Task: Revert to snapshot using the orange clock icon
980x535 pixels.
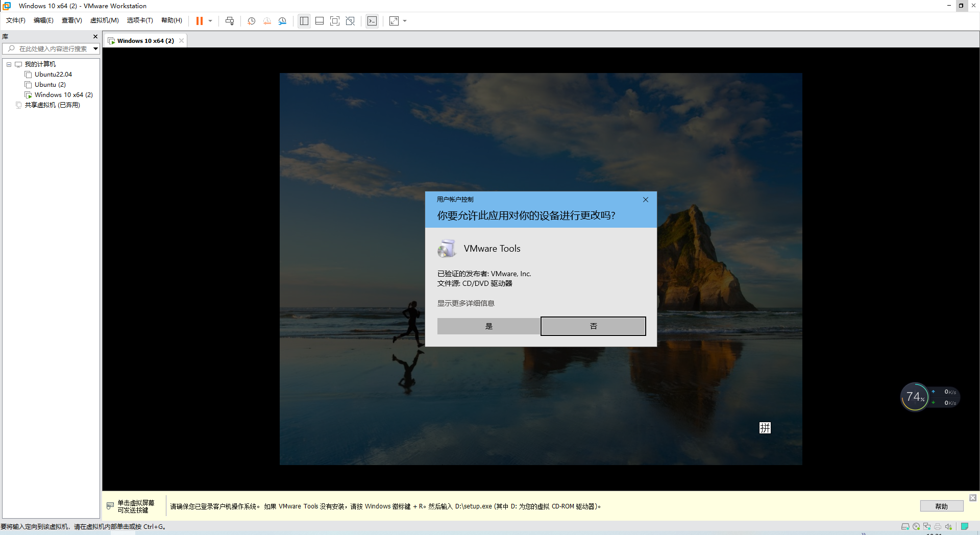Action: [267, 21]
